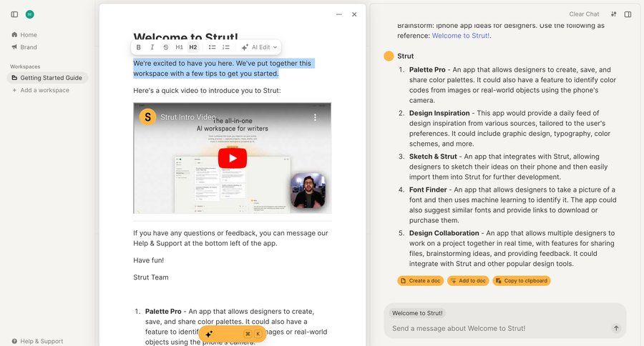Set heading level H1

[179, 47]
